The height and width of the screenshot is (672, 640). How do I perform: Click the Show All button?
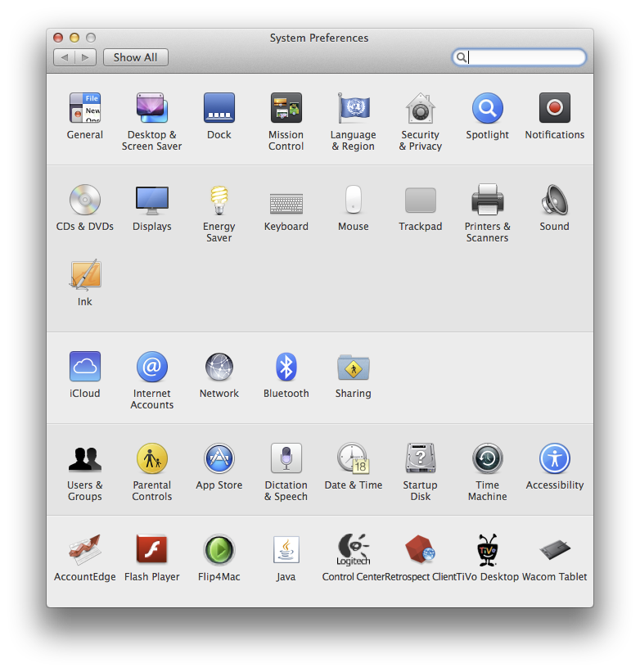(135, 57)
